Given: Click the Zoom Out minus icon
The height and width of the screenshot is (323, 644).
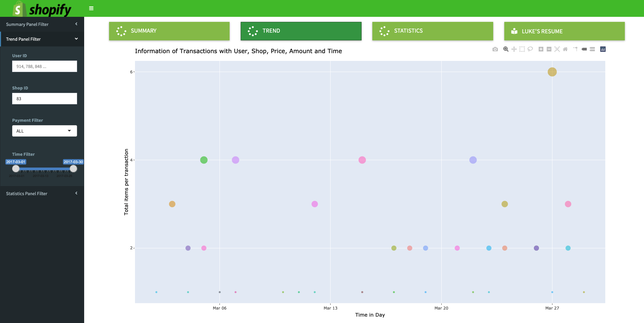Looking at the screenshot, I should click(549, 49).
